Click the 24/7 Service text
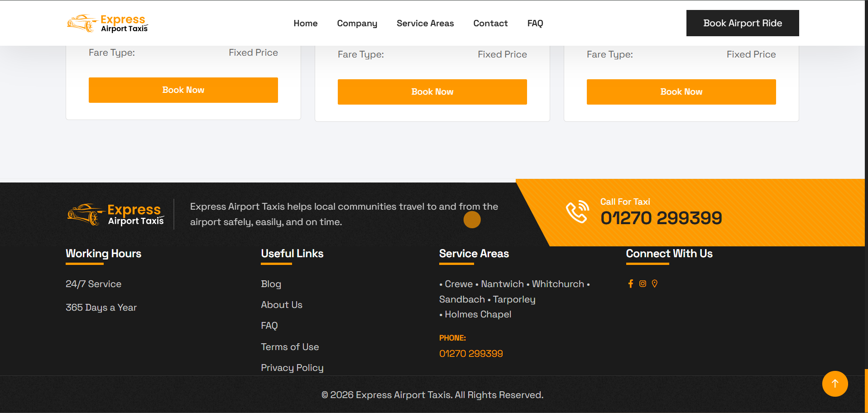The width and height of the screenshot is (868, 413). click(x=93, y=284)
